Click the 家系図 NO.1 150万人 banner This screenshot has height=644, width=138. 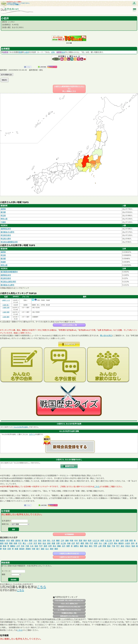pos(69,38)
